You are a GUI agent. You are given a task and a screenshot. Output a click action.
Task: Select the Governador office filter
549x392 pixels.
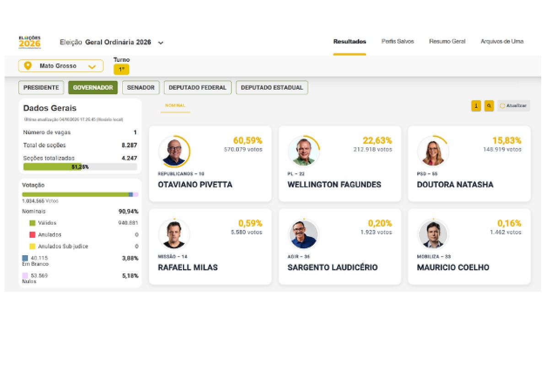coord(93,87)
